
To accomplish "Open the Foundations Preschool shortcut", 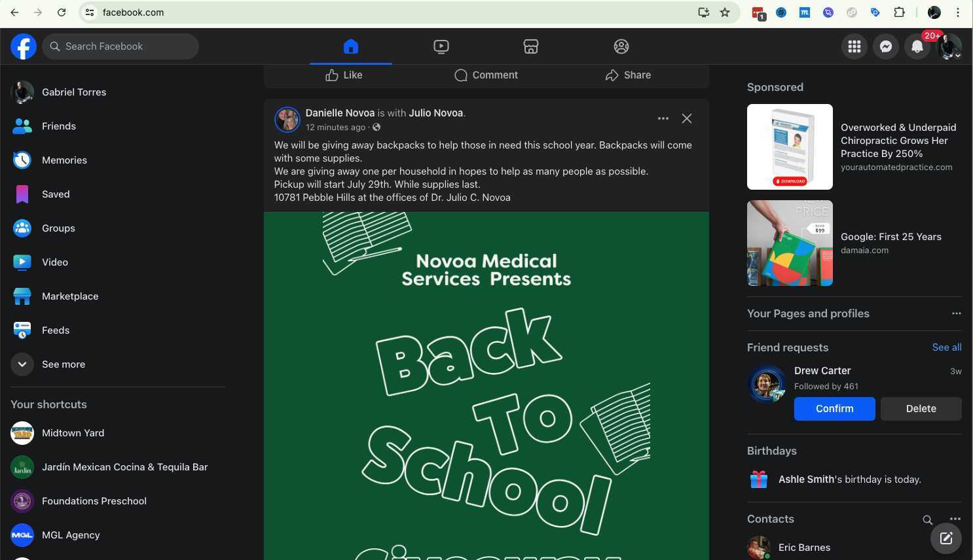I will coord(118,501).
